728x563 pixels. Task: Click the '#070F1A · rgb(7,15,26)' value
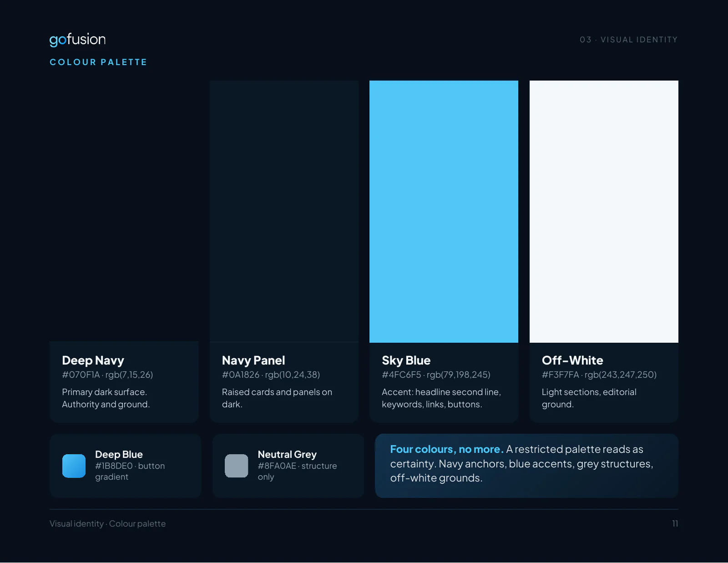[107, 375]
